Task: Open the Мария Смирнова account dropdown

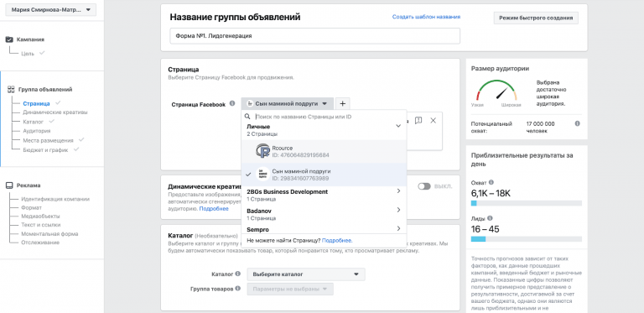Action: click(x=50, y=10)
